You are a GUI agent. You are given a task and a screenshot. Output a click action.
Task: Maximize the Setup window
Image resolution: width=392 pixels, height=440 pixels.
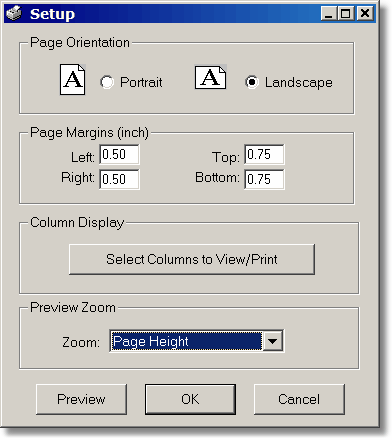coord(346,14)
